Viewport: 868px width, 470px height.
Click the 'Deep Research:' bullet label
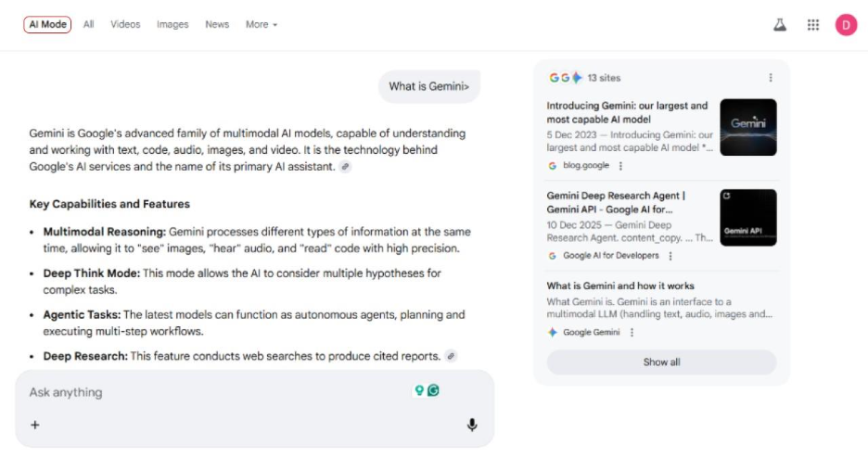click(85, 356)
